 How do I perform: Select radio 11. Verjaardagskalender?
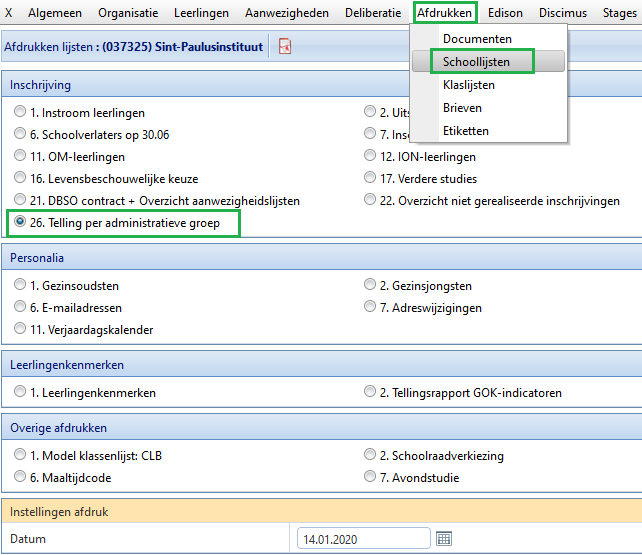point(20,329)
